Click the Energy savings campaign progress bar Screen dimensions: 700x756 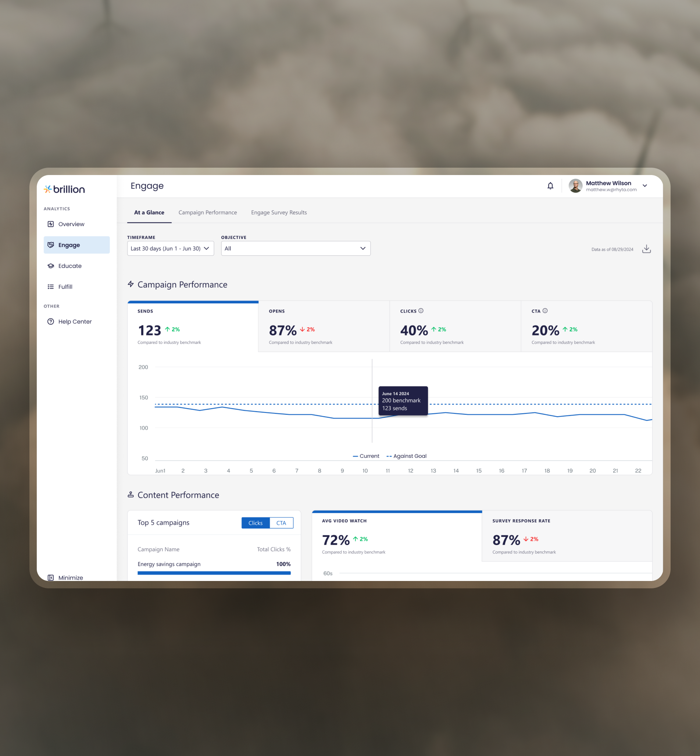click(214, 573)
